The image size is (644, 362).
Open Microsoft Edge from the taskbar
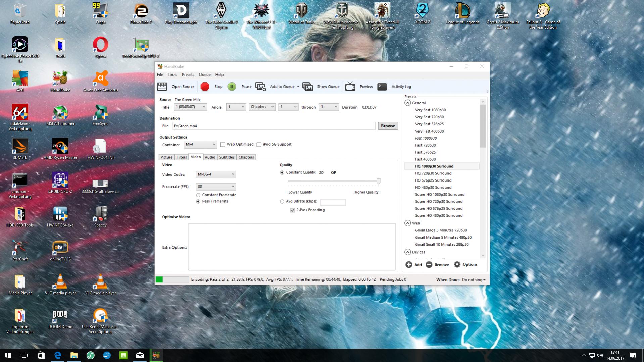pyautogui.click(x=58, y=355)
